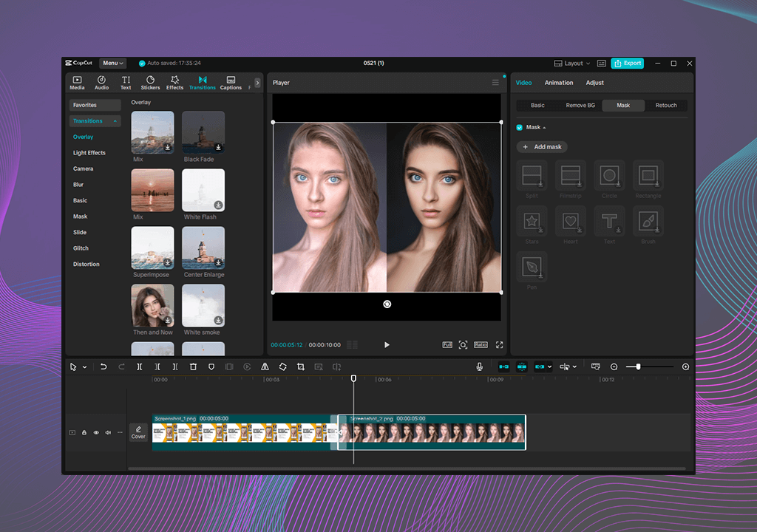This screenshot has height=532, width=757.
Task: Toggle track visibility eye icon
Action: pyautogui.click(x=96, y=432)
